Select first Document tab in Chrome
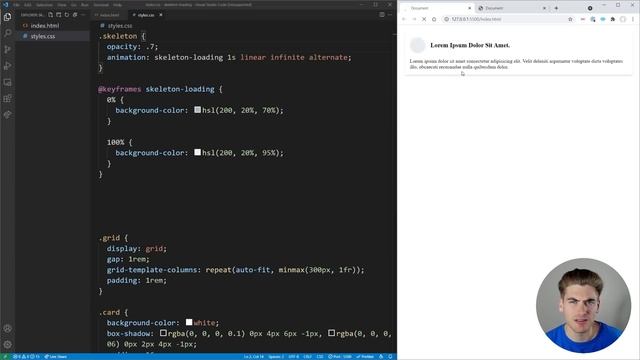 point(437,8)
